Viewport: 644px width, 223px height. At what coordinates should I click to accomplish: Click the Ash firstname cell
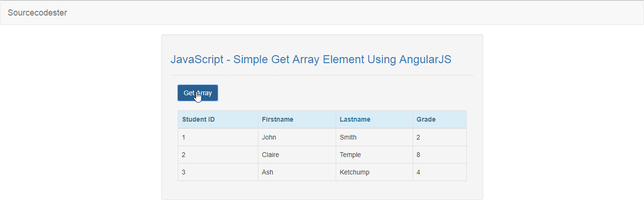[x=297, y=172]
